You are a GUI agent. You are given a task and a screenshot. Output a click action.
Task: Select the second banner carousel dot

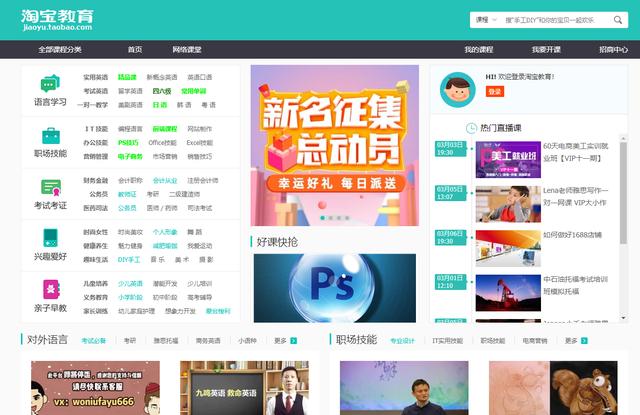[331, 218]
